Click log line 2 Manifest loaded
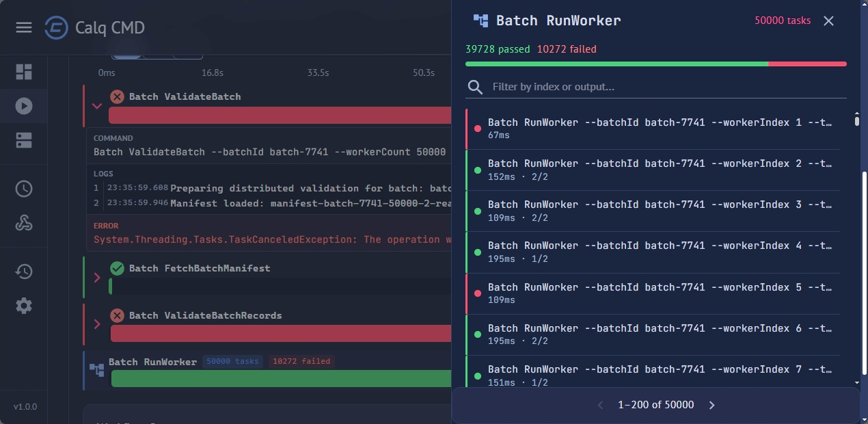 (x=310, y=202)
